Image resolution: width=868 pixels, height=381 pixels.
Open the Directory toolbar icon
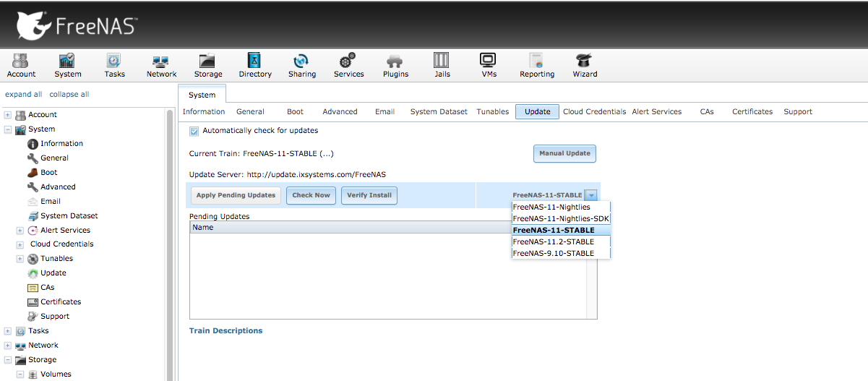coord(255,65)
